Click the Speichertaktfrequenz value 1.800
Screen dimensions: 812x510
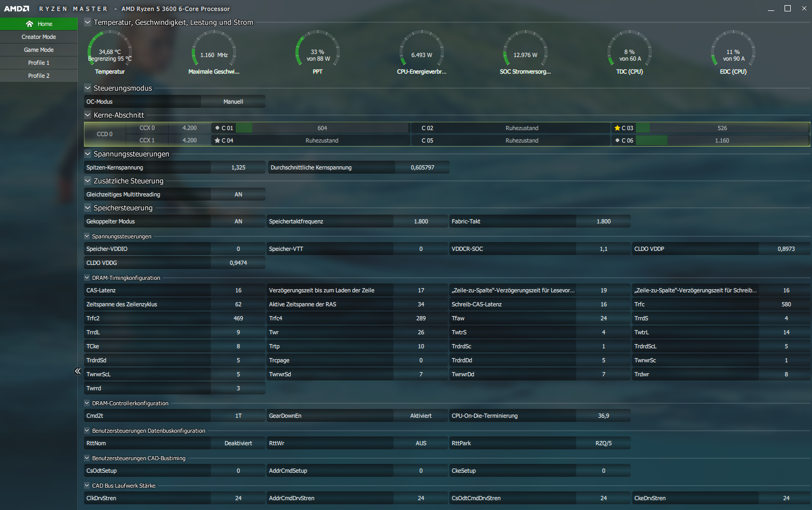coord(421,221)
